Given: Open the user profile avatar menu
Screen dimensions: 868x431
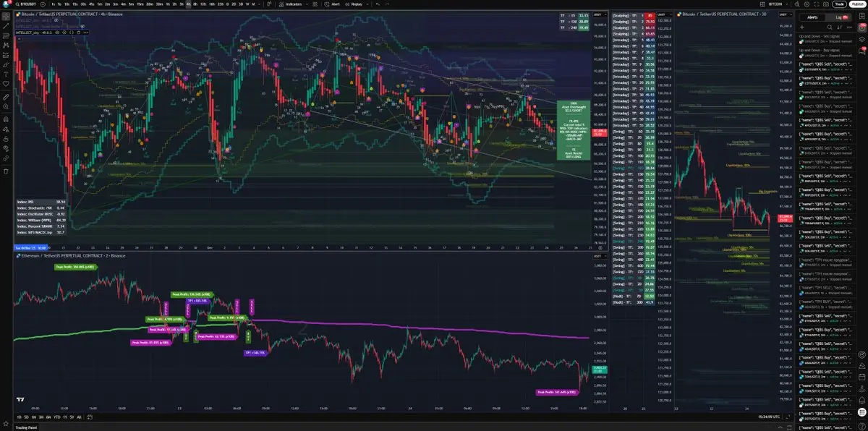Looking at the screenshot, I should (x=5, y=4).
